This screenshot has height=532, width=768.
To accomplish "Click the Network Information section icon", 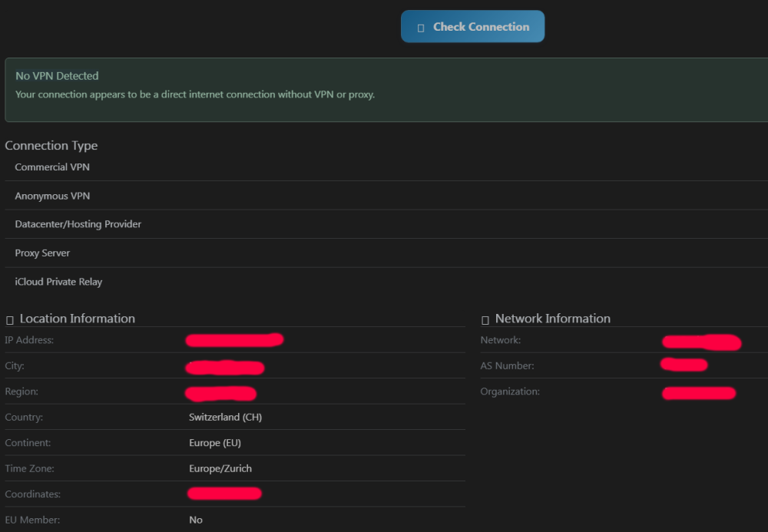I will pos(485,319).
